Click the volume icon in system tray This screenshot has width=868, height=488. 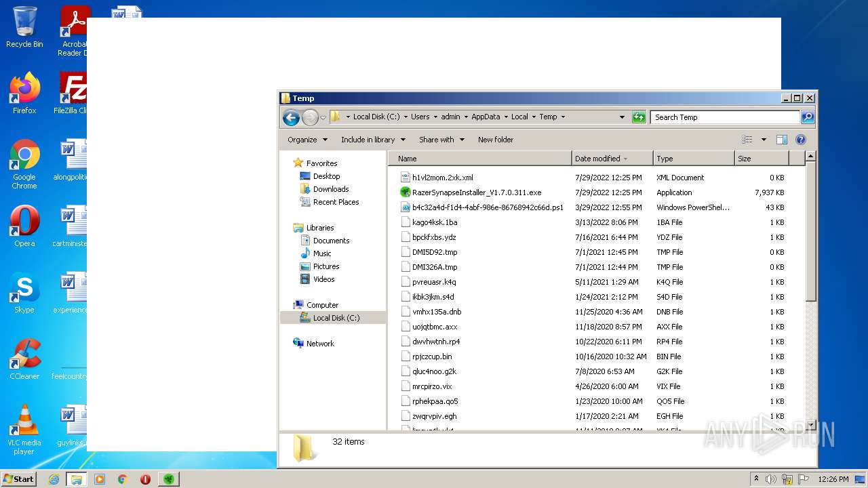(771, 479)
